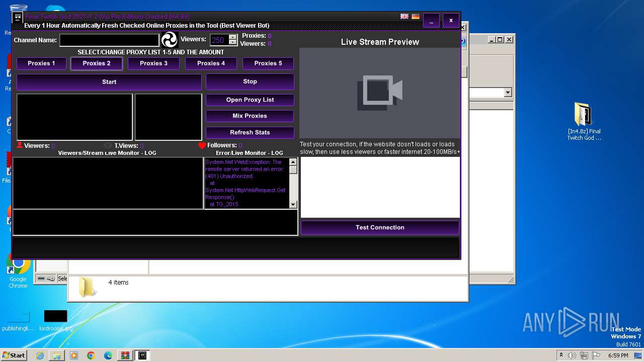
Task: Click the white connection test browser area
Action: pyautogui.click(x=380, y=188)
